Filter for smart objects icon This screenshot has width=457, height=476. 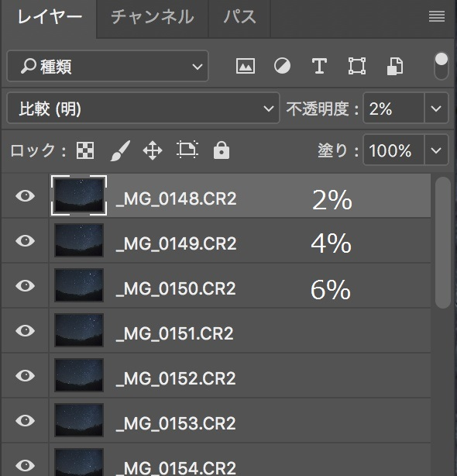(x=395, y=66)
